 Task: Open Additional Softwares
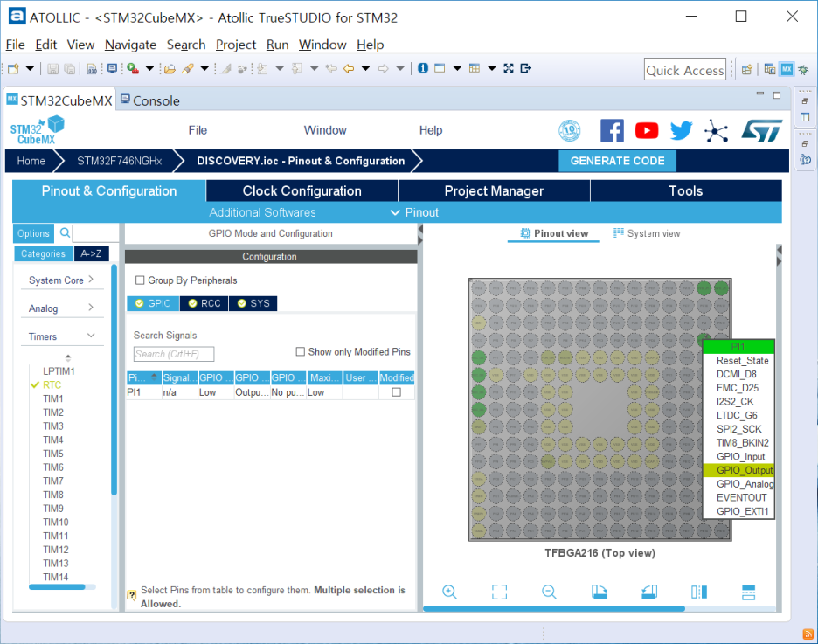click(262, 212)
